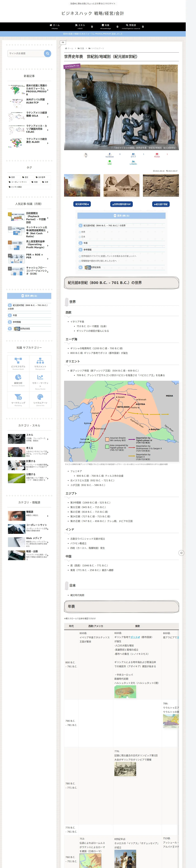Open the ラテンアメリカ経済機構 SELA article chevron
Image resolution: width=196 pixels, height=868 pixels.
click(48, 117)
